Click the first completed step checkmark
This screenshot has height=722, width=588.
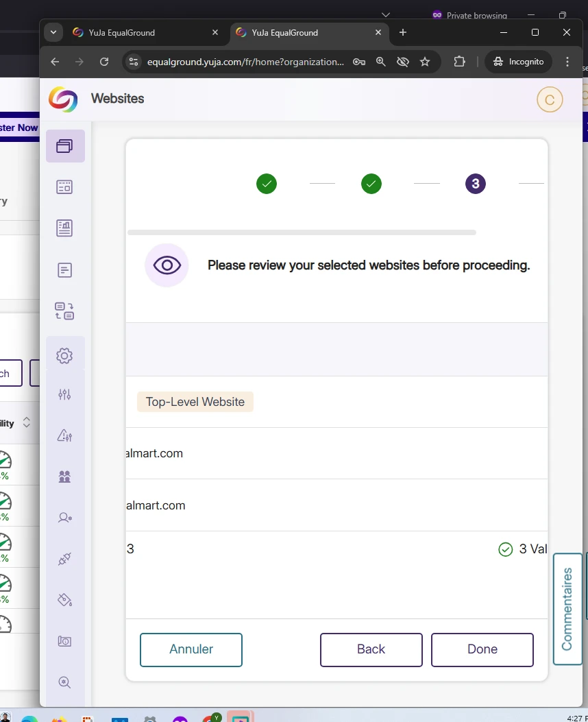(x=267, y=184)
